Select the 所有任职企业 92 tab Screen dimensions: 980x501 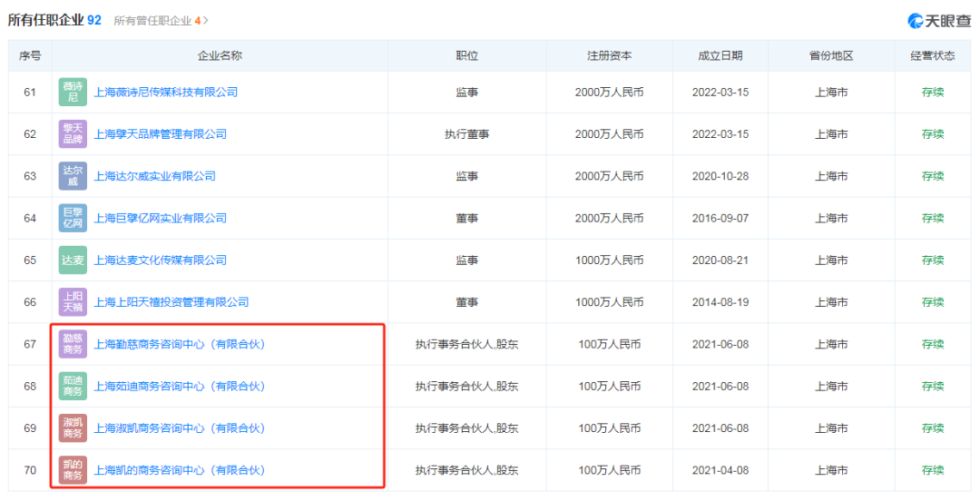[54, 20]
